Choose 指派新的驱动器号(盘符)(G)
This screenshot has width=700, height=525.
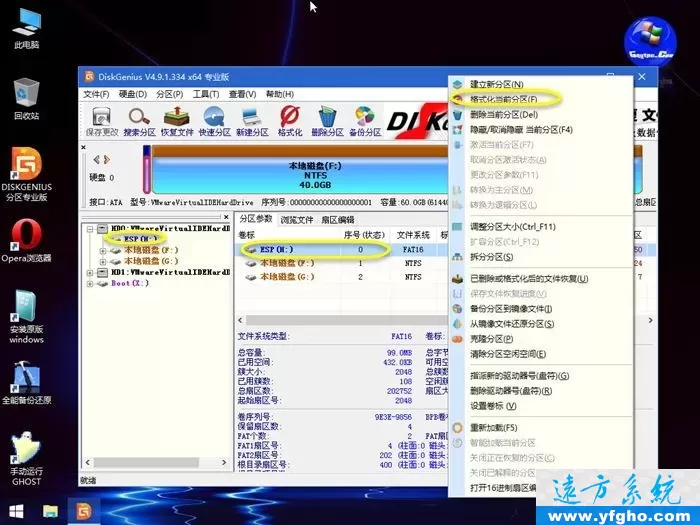point(541,376)
